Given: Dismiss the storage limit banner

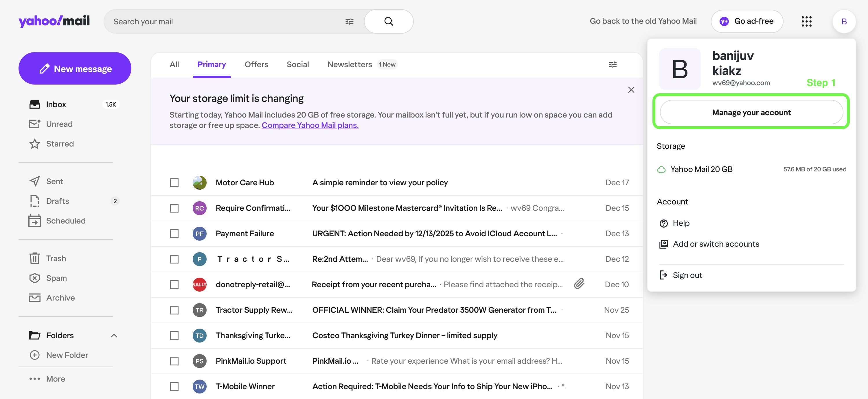Looking at the screenshot, I should coord(631,90).
